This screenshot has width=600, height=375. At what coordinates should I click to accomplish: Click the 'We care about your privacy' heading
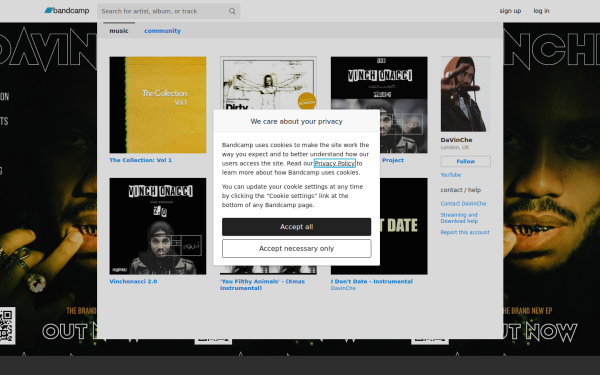pos(297,121)
